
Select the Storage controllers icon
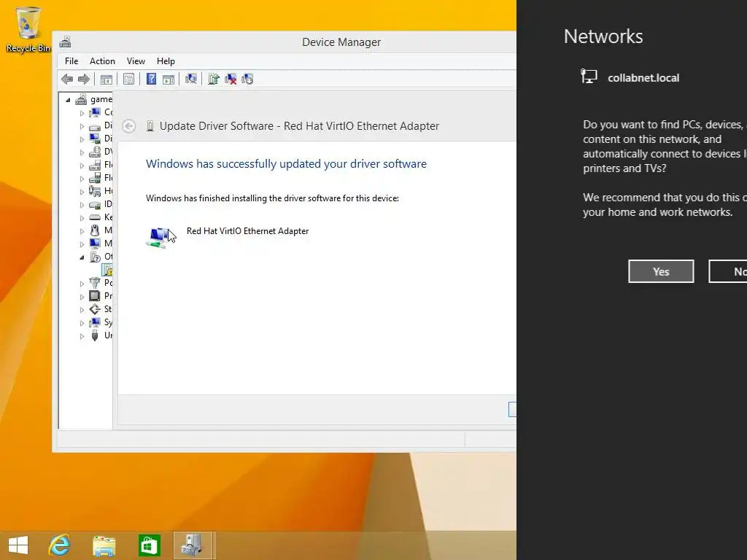coord(96,309)
